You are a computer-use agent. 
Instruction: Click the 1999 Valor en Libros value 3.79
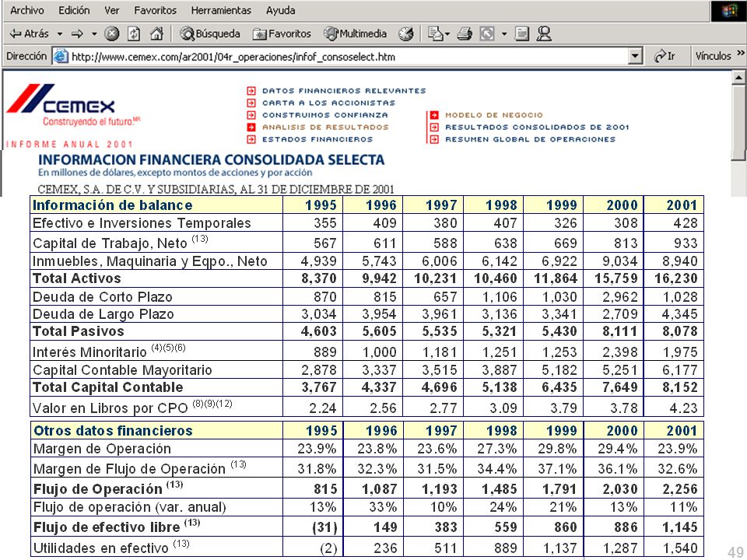(x=563, y=408)
